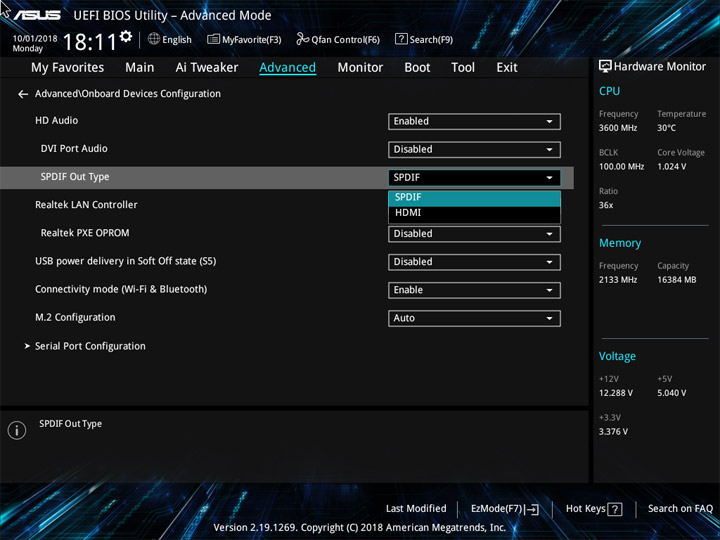Collapse the SPDIF Out Type dropdown
Image resolution: width=720 pixels, height=540 pixels.
(x=474, y=178)
